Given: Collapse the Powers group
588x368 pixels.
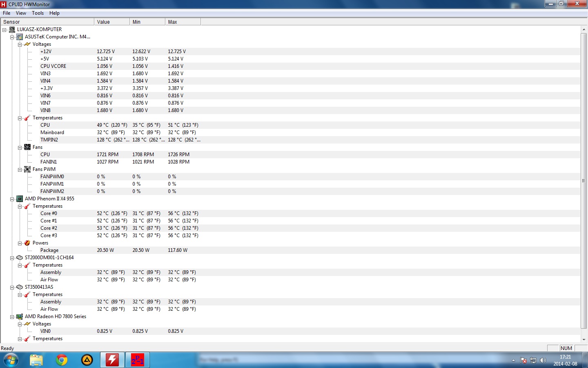Looking at the screenshot, I should (x=20, y=243).
